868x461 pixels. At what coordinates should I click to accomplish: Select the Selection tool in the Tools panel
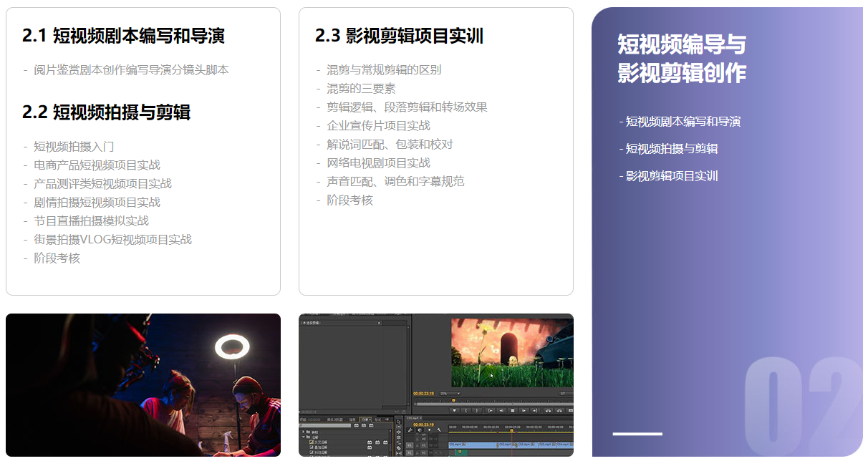(x=399, y=422)
